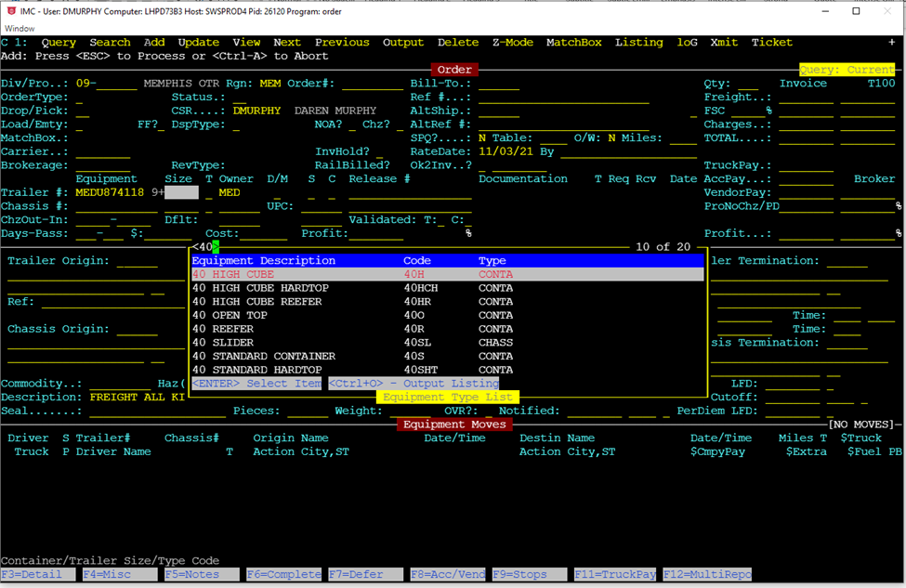Click the Seal input field
906x588 pixels.
point(157,411)
